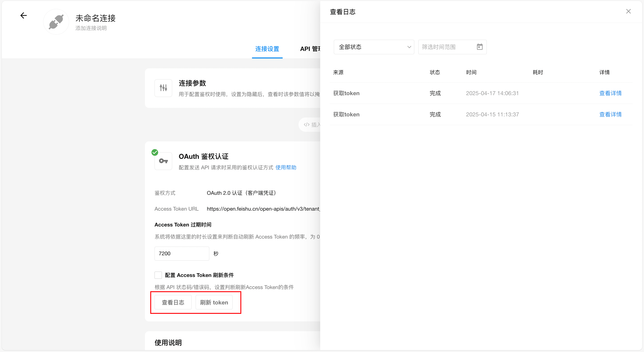Image resolution: width=644 pixels, height=352 pixels.
Task: Click OAuth 2.0 认证（客户端凭证）value
Action: pyautogui.click(x=241, y=193)
